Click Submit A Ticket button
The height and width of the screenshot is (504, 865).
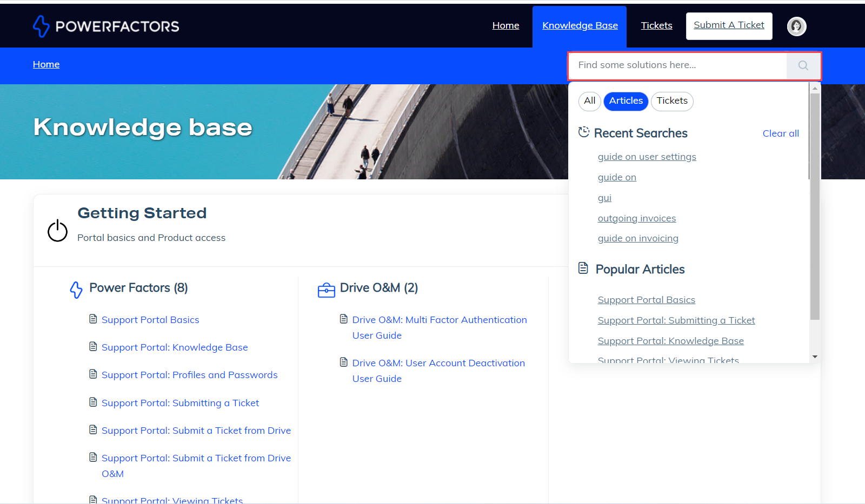click(x=729, y=26)
